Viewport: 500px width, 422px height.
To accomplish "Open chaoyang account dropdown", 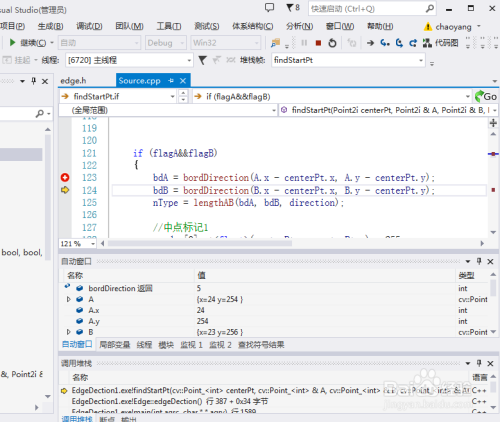I will point(479,26).
